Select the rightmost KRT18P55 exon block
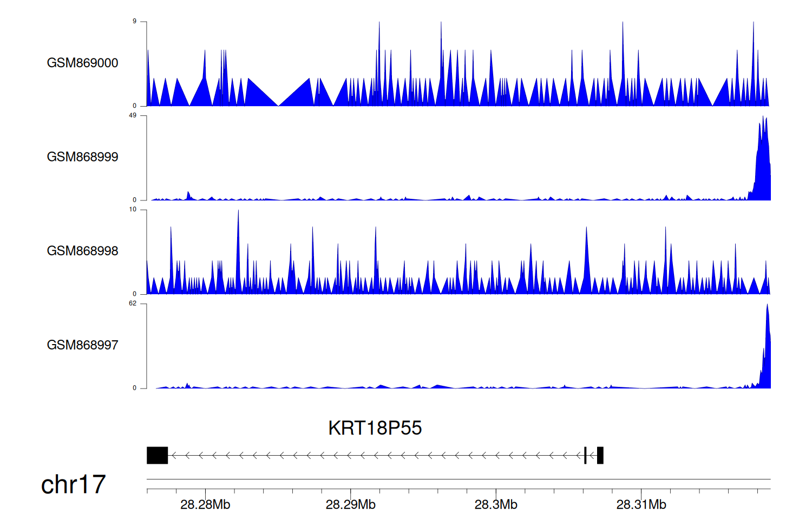 click(600, 455)
